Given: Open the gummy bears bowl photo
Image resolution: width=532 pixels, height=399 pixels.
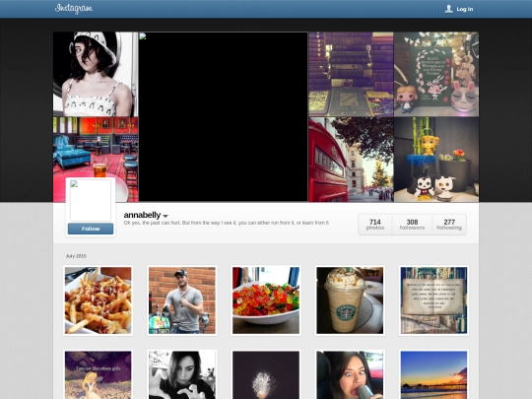Looking at the screenshot, I should coord(266,300).
